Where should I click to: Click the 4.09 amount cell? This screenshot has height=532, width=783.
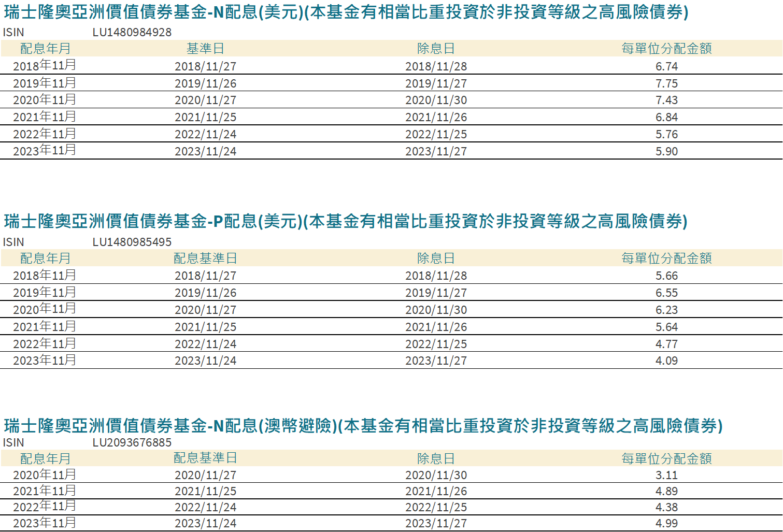click(x=666, y=361)
